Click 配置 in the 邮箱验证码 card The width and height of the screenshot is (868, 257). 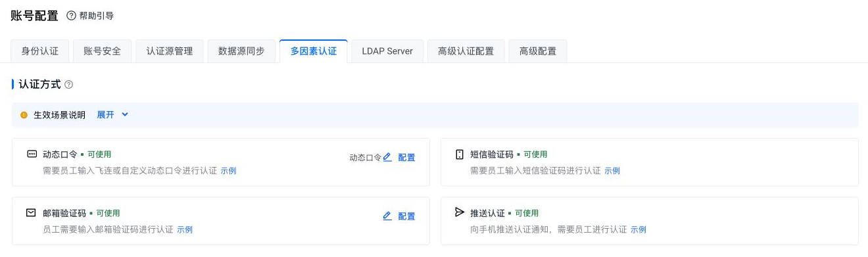pos(406,216)
